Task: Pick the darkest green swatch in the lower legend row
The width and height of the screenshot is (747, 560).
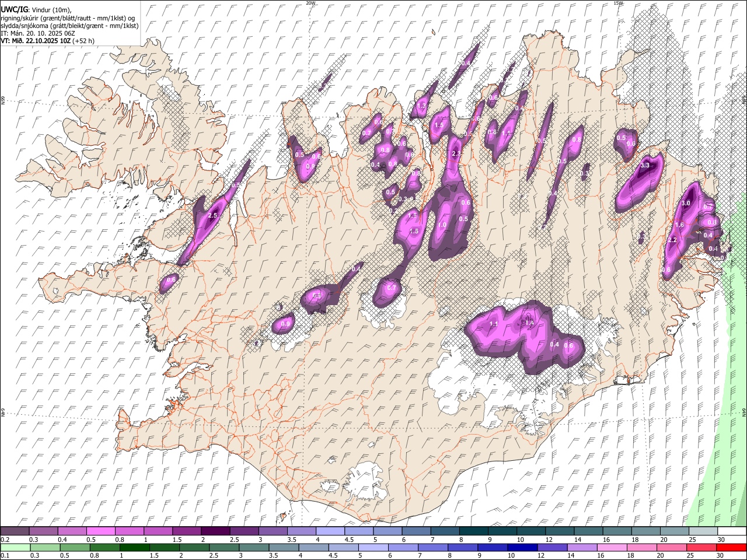Action: click(134, 547)
